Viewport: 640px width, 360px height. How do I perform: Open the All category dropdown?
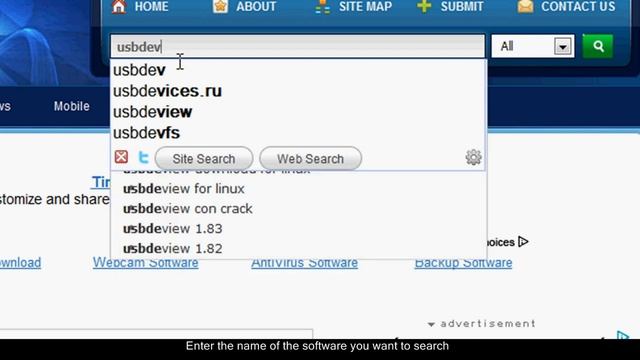tap(533, 46)
